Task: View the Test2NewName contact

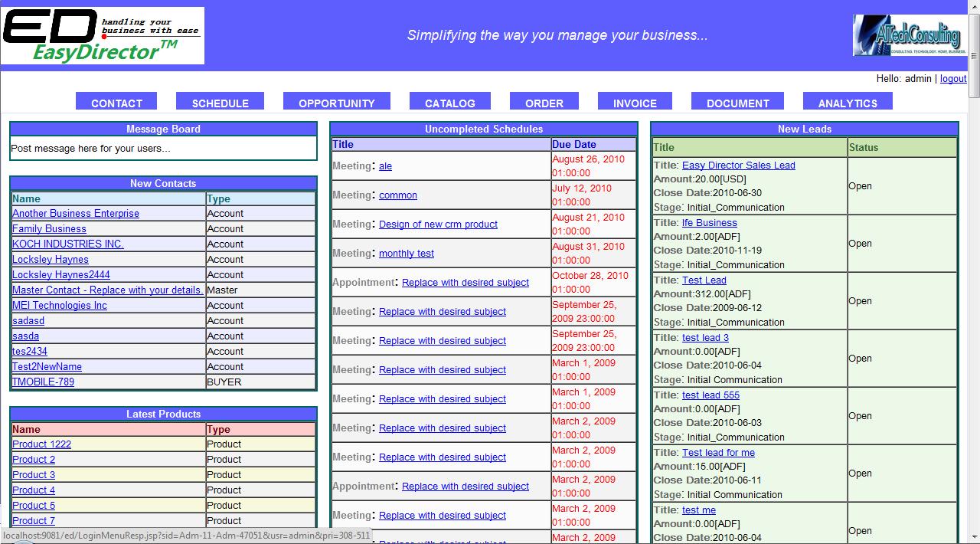Action: point(47,367)
